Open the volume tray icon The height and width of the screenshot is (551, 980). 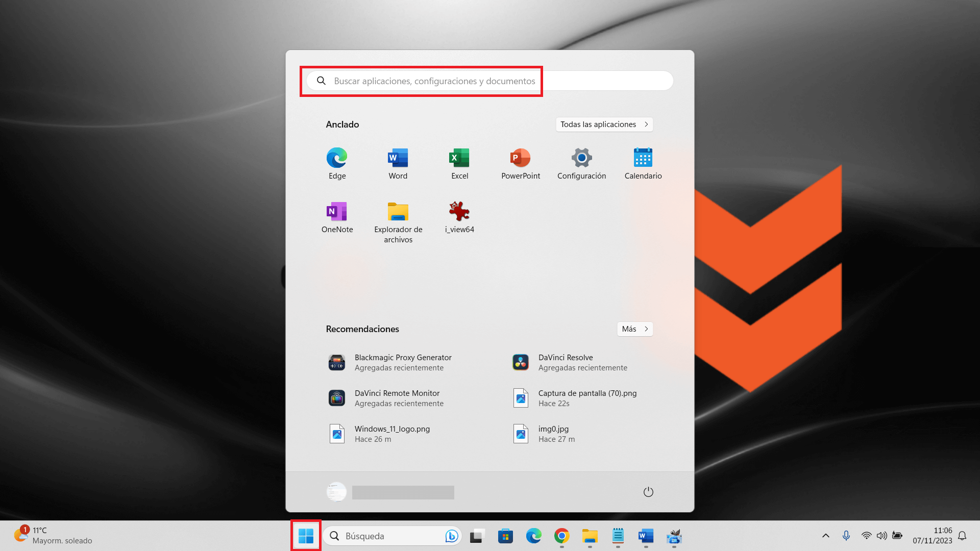coord(881,536)
